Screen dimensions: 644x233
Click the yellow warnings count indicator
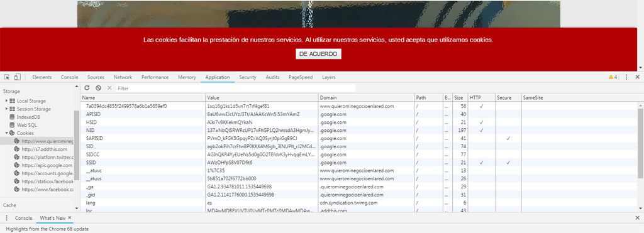click(x=613, y=77)
